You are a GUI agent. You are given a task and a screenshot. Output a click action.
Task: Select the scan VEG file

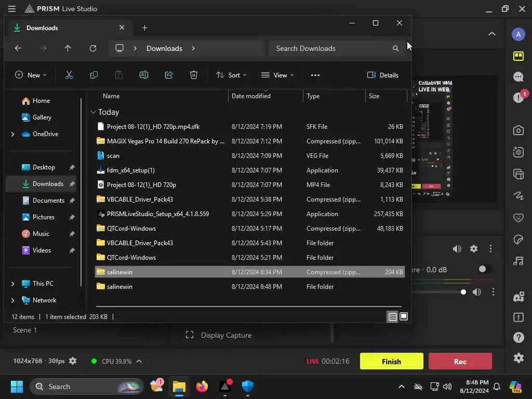point(250,156)
